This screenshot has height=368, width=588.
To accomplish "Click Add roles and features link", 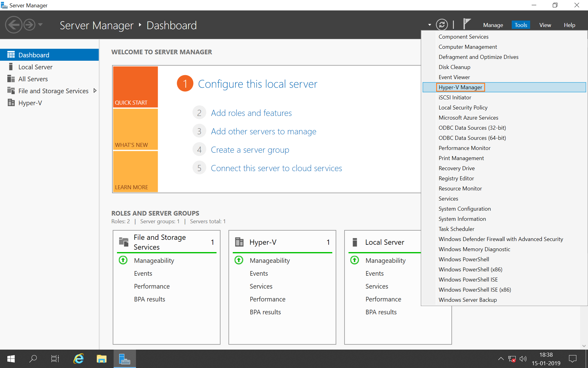I will click(251, 113).
